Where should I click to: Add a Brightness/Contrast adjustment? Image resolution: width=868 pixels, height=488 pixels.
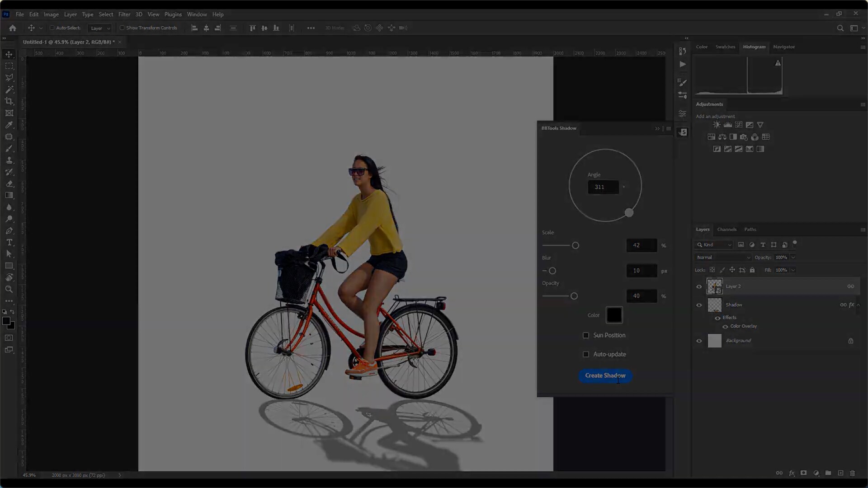(x=717, y=125)
